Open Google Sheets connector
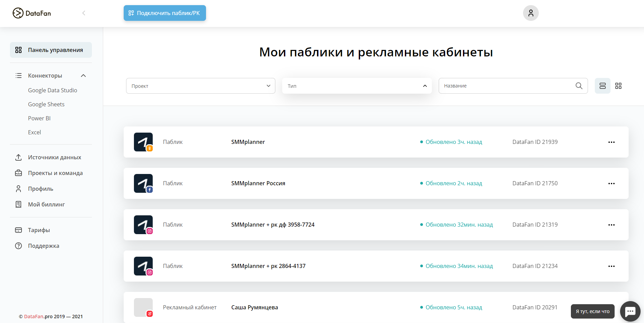This screenshot has height=323, width=644. 46,104
